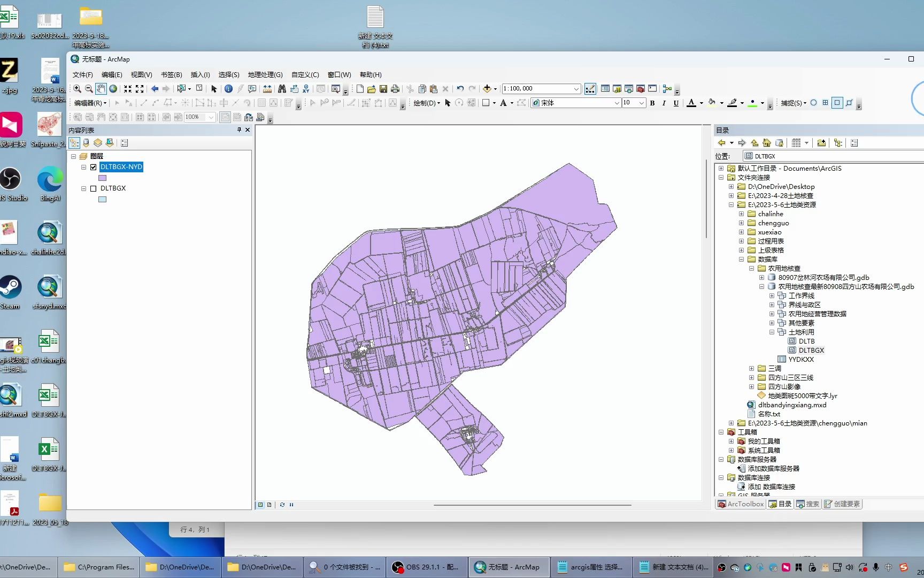
Task: Enable the DLTBGX layer checkbox
Action: [x=93, y=188]
